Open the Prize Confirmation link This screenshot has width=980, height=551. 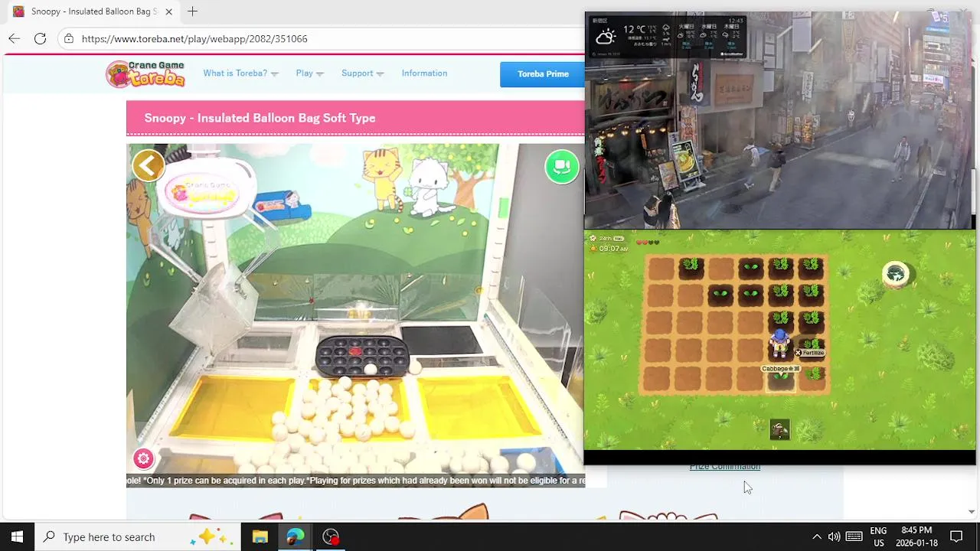coord(725,467)
